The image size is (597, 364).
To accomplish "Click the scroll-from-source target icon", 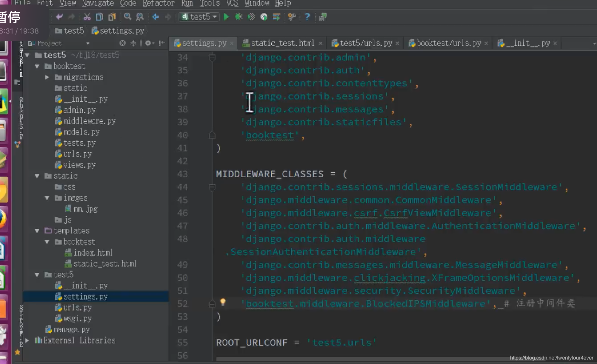I will 122,43.
